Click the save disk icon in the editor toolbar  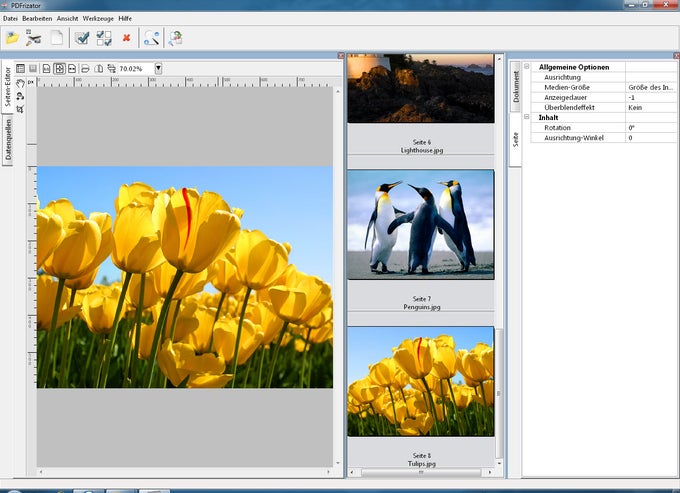(33, 69)
